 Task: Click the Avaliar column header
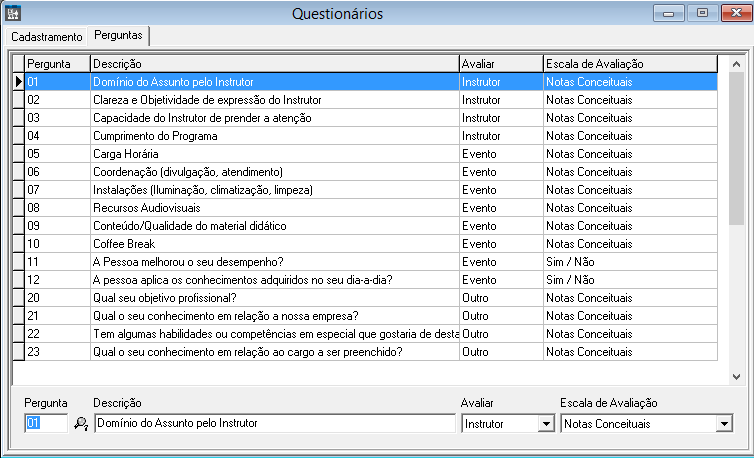click(502, 64)
